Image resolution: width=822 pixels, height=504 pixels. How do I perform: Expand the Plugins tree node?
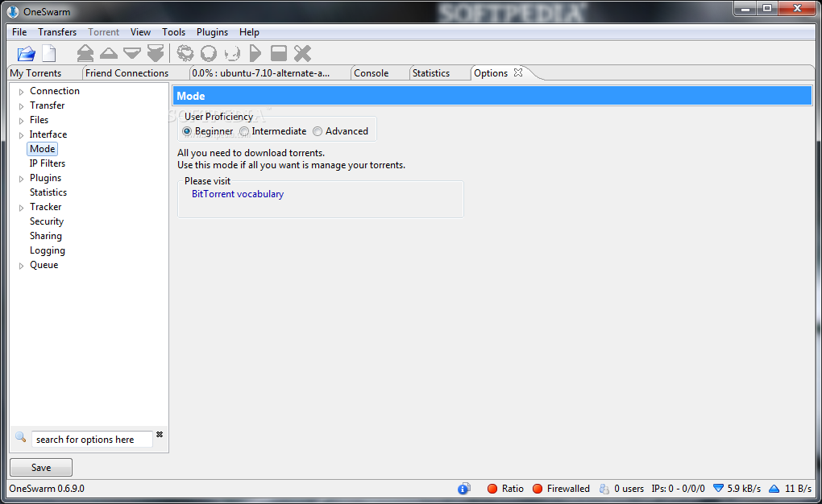coord(22,179)
